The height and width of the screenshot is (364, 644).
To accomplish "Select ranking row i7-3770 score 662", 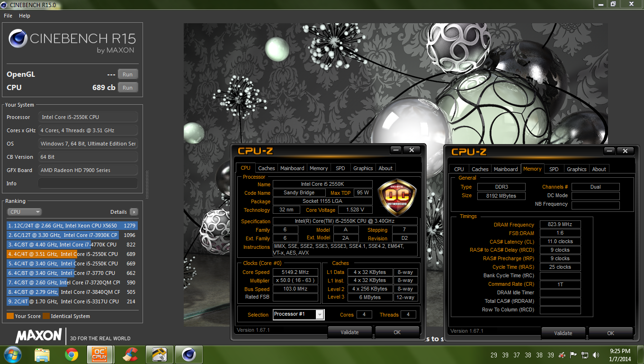I will (72, 273).
